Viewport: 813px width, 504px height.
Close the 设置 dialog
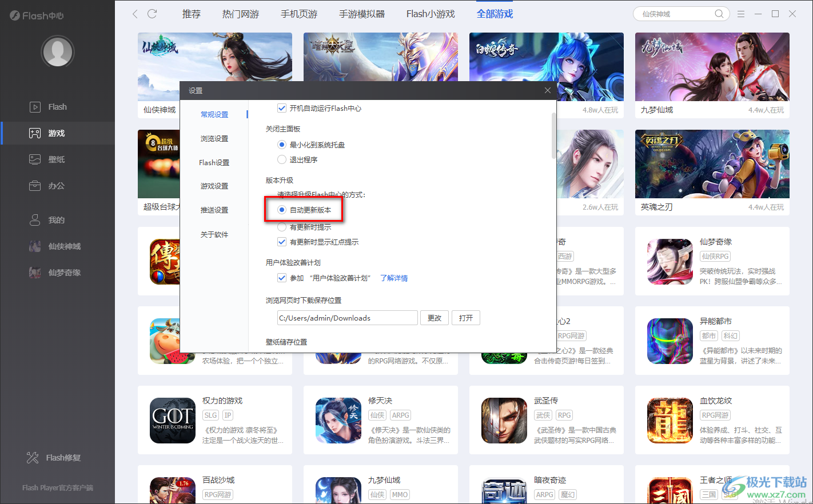(547, 90)
